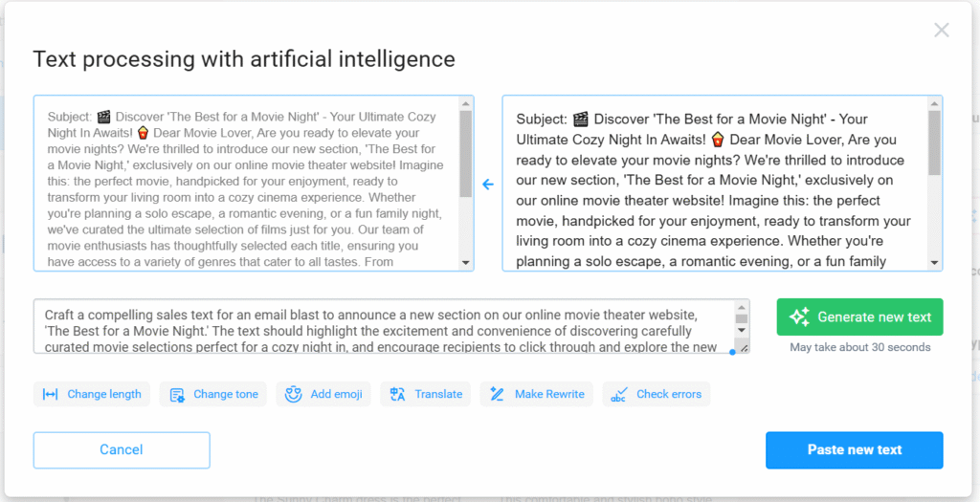Click the prompt box scrollbar up arrow
Image resolution: width=980 pixels, height=502 pixels.
(x=742, y=307)
